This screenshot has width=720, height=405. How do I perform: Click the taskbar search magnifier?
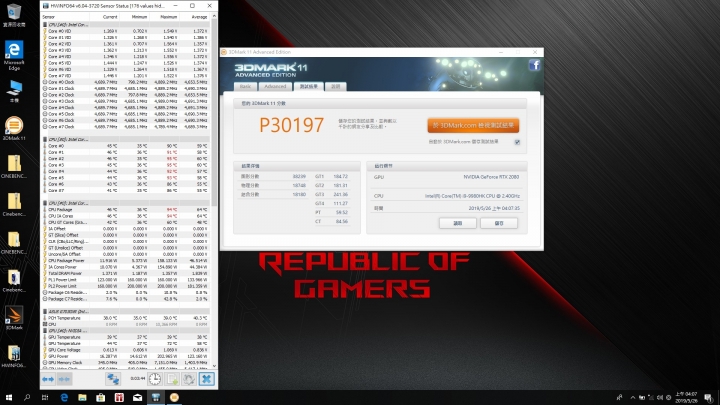27,398
